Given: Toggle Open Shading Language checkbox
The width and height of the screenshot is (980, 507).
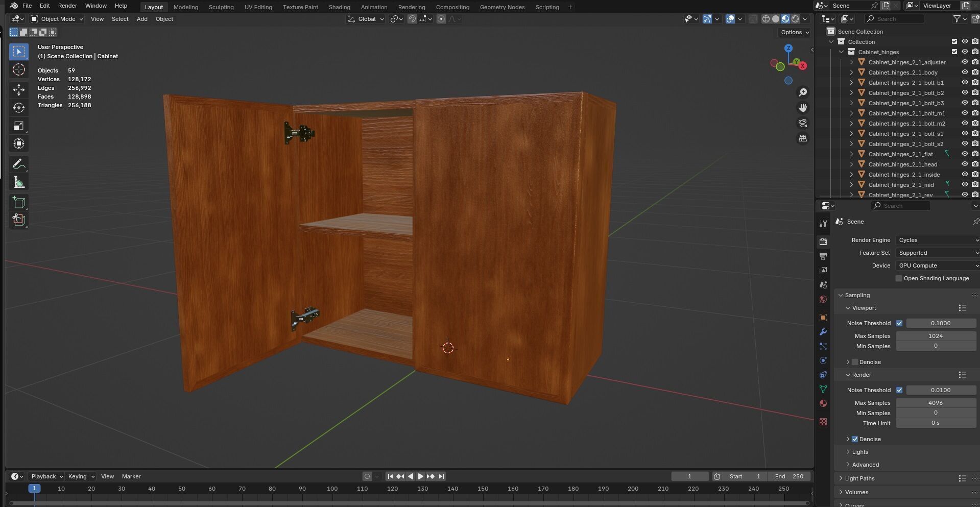Looking at the screenshot, I should pyautogui.click(x=899, y=278).
